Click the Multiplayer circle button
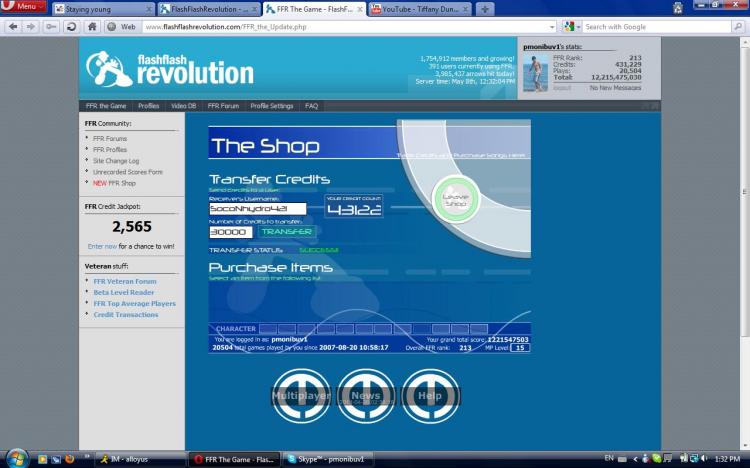 point(301,395)
